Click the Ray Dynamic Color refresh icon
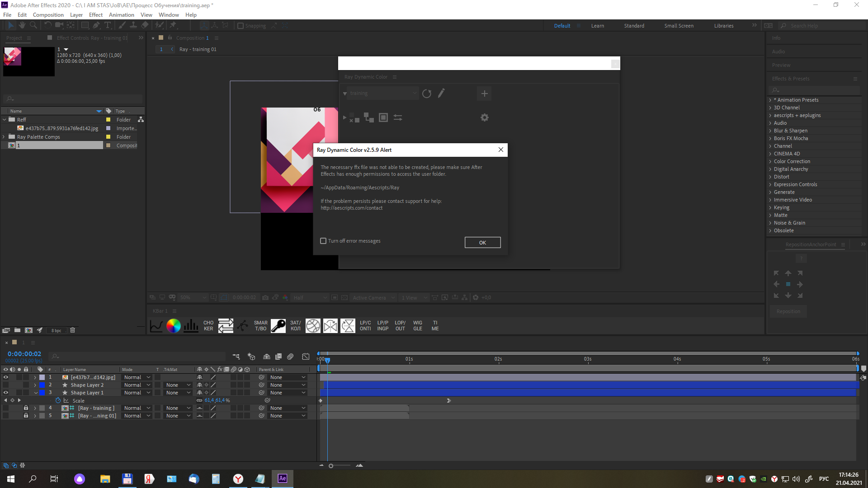The image size is (868, 488). click(427, 94)
